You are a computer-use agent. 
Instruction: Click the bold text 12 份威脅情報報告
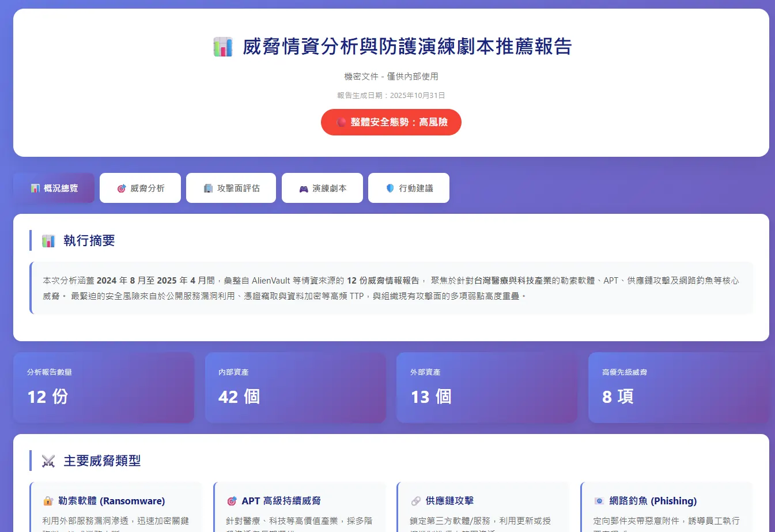(383, 281)
